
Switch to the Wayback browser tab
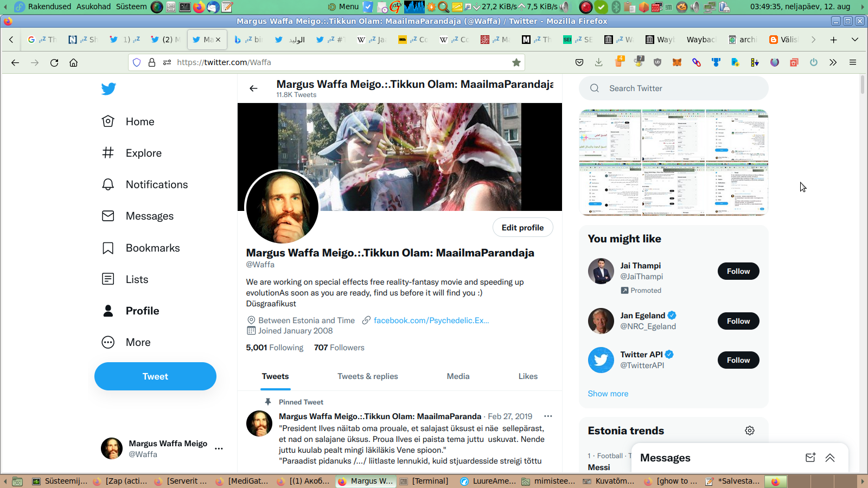pos(701,40)
